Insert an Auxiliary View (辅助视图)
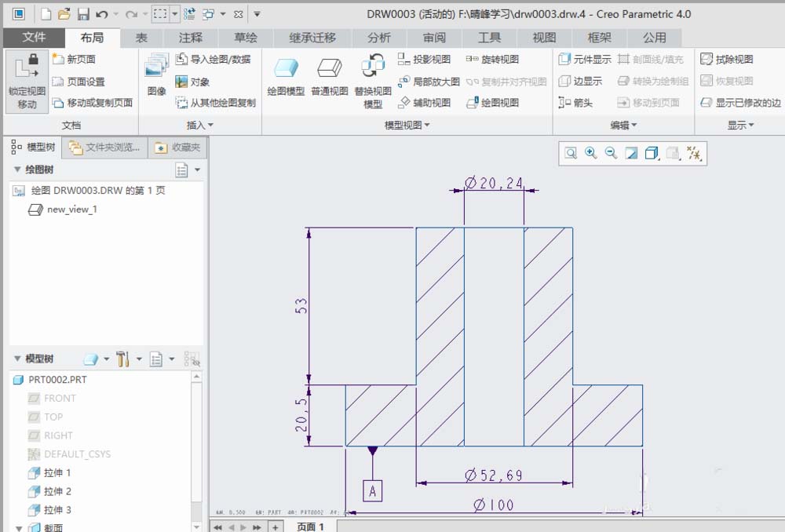Image resolution: width=785 pixels, height=532 pixels. tap(425, 103)
